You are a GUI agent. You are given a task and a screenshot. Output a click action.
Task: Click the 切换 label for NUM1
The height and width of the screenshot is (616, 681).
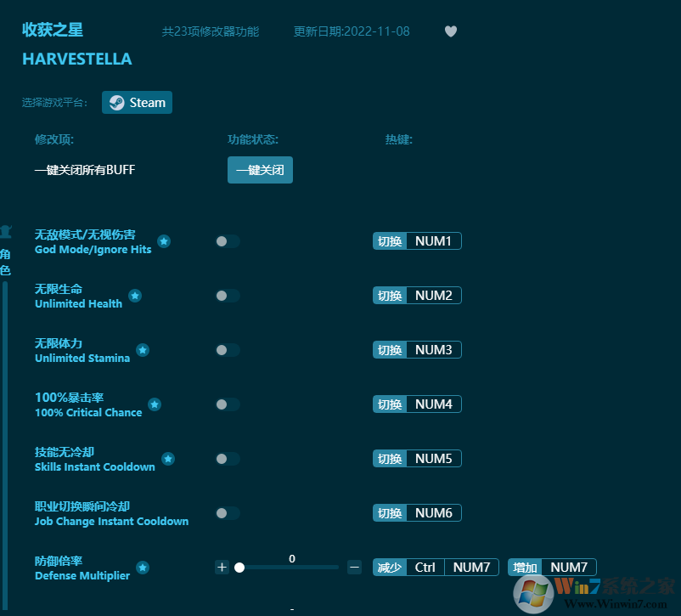(390, 240)
